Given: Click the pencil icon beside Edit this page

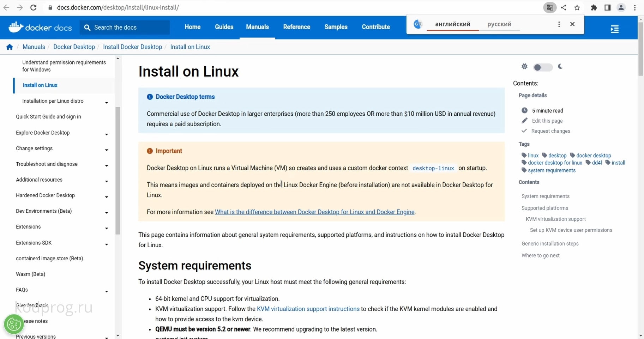Looking at the screenshot, I should coord(525,121).
